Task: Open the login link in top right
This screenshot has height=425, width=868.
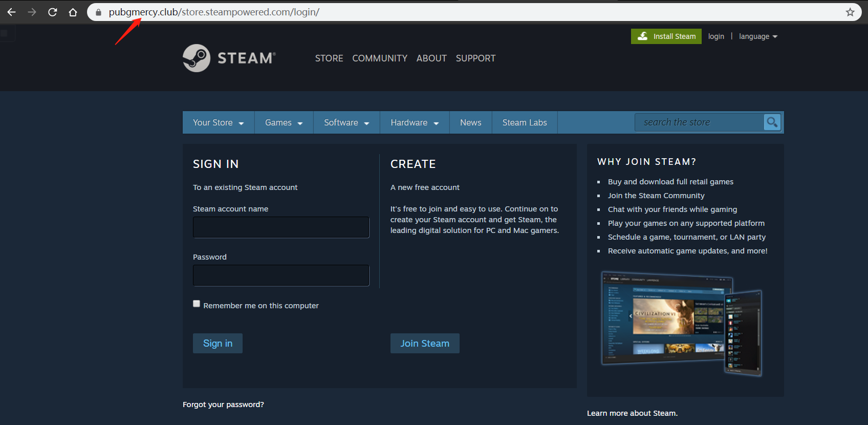Action: pyautogui.click(x=716, y=36)
